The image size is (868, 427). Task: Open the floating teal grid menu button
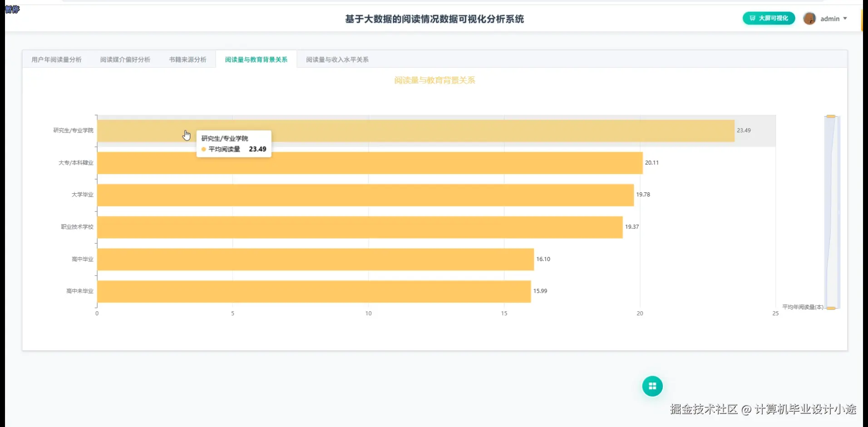tap(652, 386)
